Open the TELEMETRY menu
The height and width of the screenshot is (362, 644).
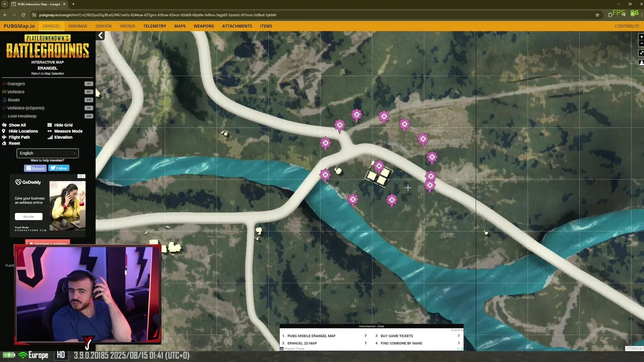pos(154,26)
